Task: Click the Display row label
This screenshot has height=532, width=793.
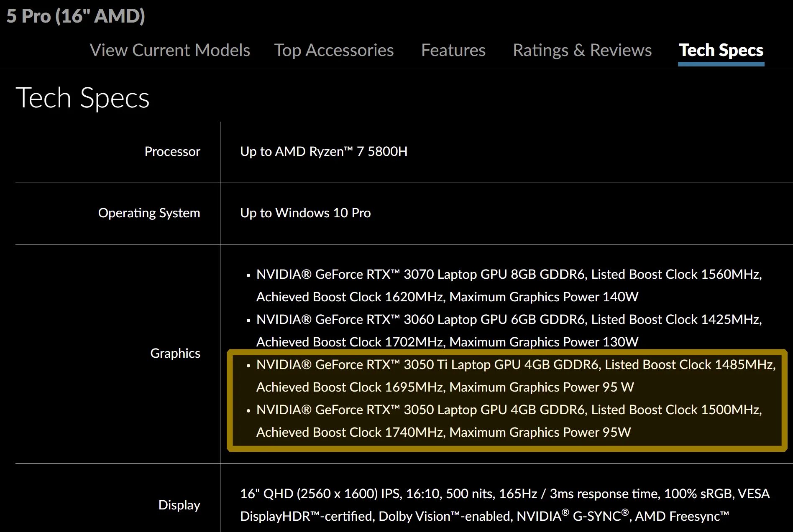Action: (179, 505)
